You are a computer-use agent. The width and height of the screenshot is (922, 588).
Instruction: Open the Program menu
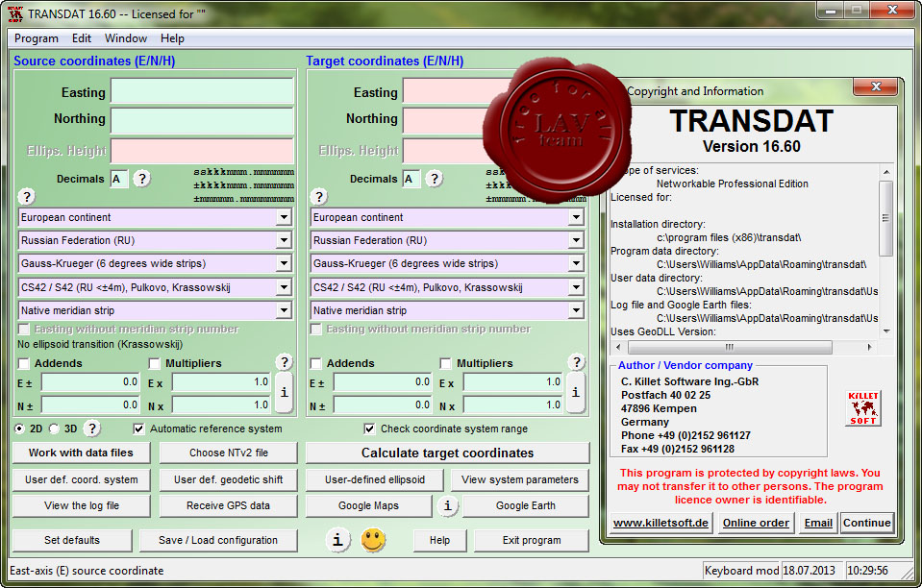tap(36, 38)
